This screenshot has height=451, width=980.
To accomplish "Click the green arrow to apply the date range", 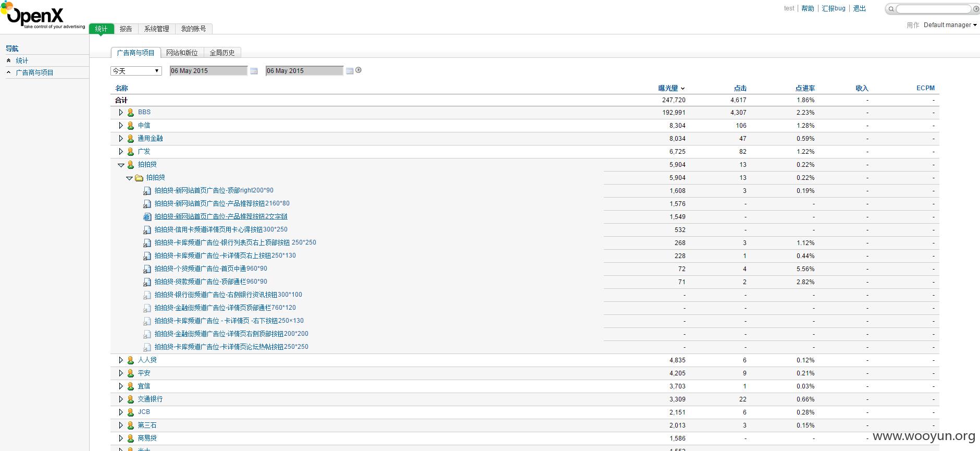I will tap(358, 70).
